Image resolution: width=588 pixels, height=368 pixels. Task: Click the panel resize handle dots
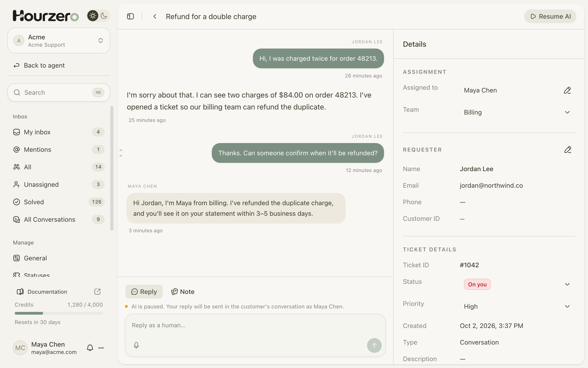121,153
